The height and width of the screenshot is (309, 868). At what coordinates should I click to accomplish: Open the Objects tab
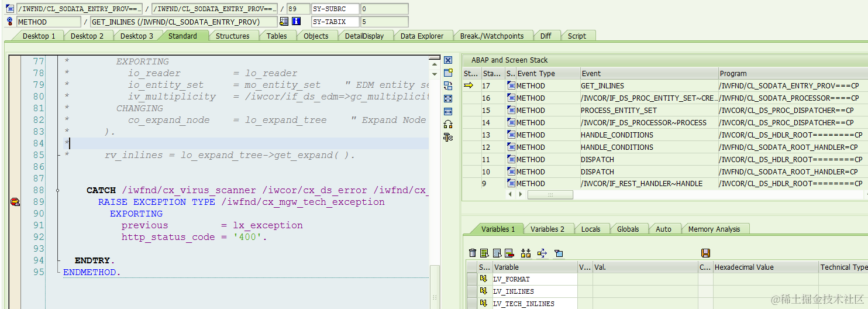(316, 36)
